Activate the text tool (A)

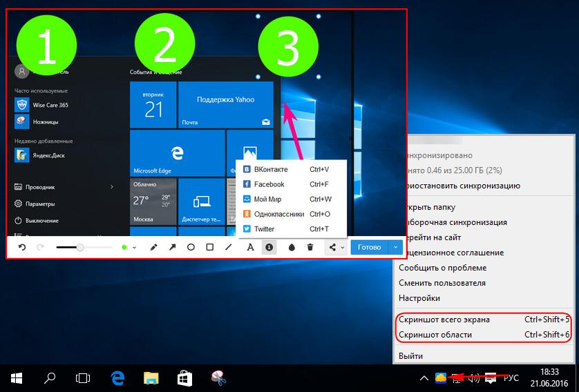pyautogui.click(x=250, y=248)
